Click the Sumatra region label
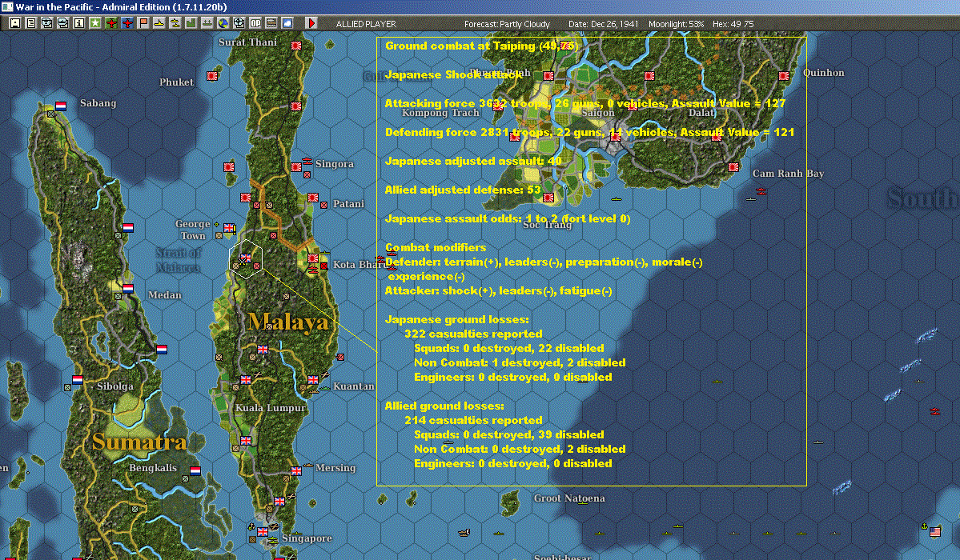This screenshot has height=560, width=960. [139, 442]
